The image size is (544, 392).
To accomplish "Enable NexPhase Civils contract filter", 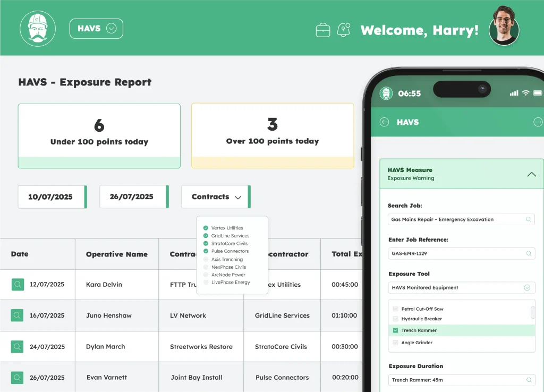I will pos(206,267).
